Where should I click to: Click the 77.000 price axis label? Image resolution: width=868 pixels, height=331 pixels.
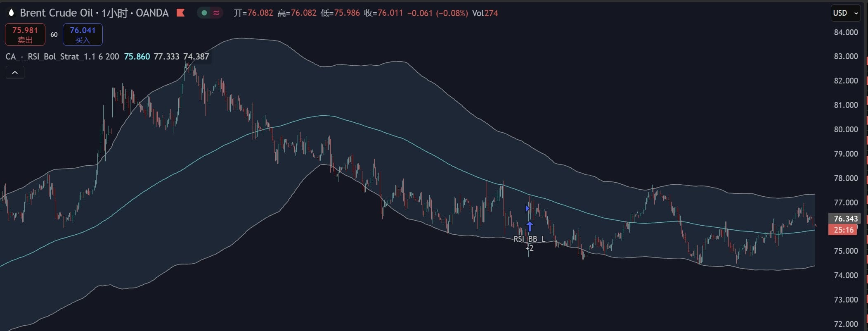pyautogui.click(x=846, y=203)
